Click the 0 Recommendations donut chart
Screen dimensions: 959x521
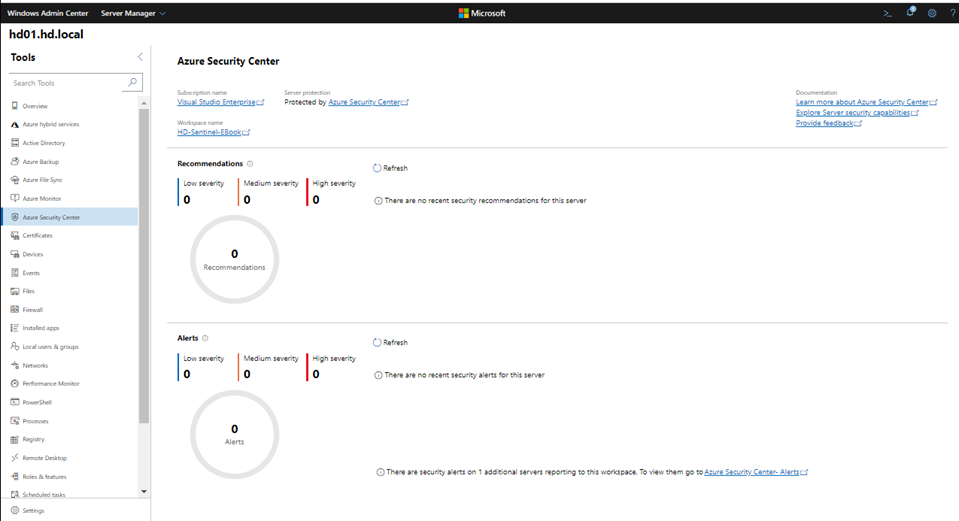(x=234, y=259)
